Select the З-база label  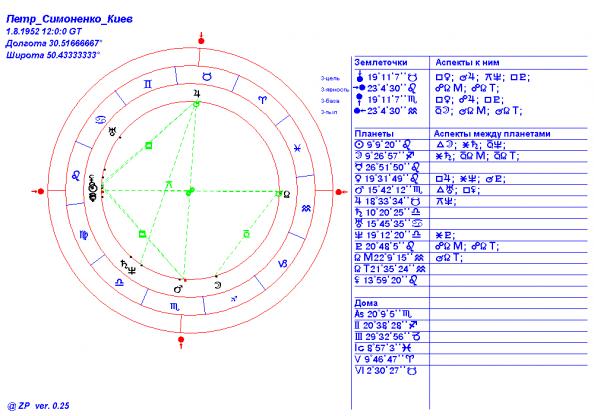pos(330,101)
